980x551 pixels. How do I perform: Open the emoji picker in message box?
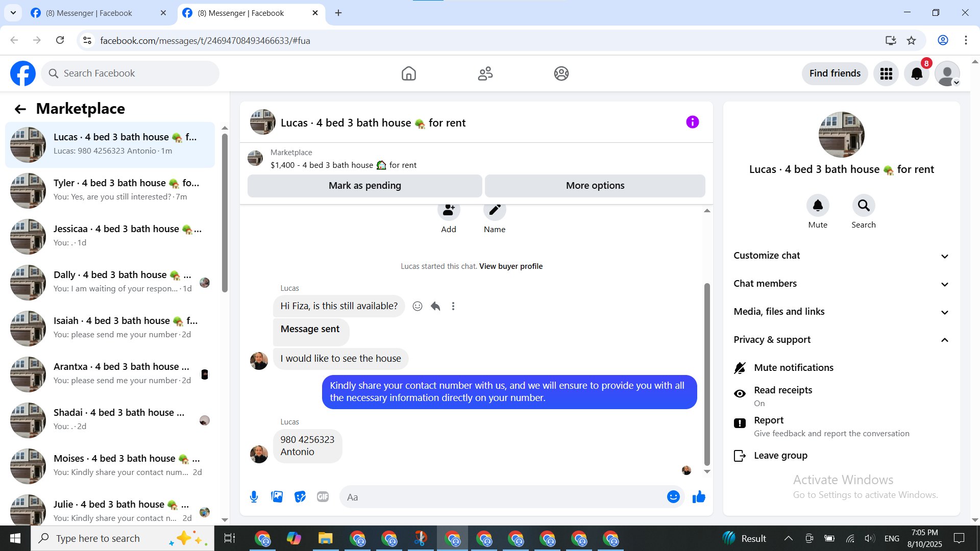(x=673, y=497)
